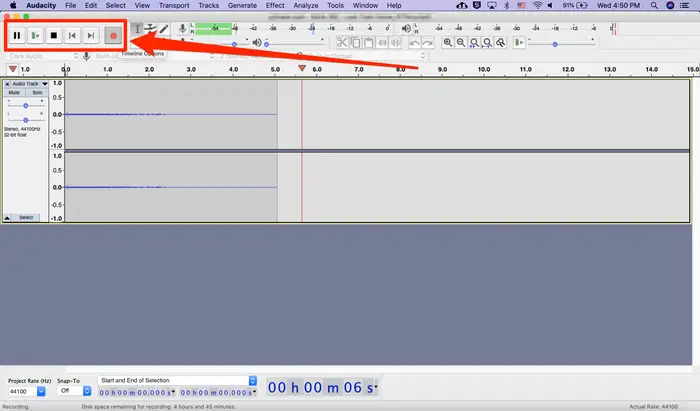
Task: Mute the Audio Track
Action: pos(14,92)
